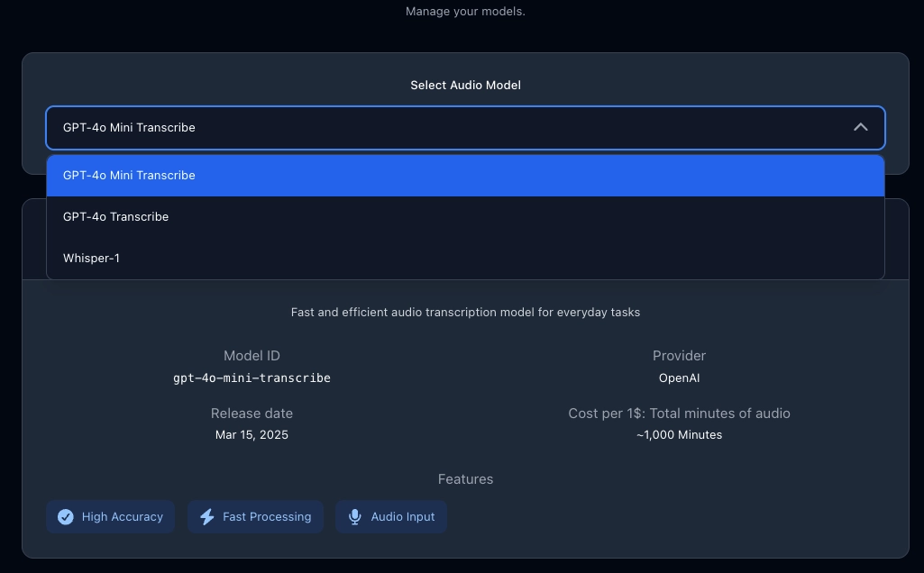Click the Manage your models subtitle

coord(465,12)
